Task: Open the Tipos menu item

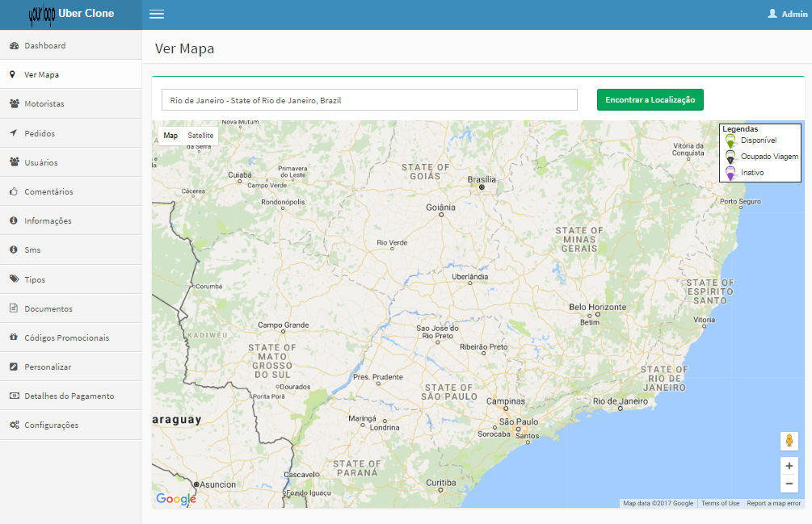Action: [x=71, y=279]
